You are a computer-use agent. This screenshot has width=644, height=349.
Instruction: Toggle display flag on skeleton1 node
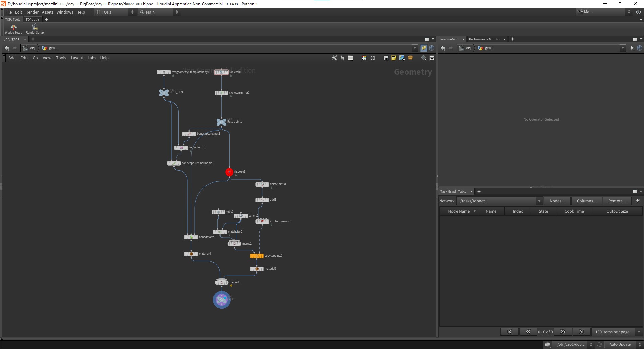point(227,72)
